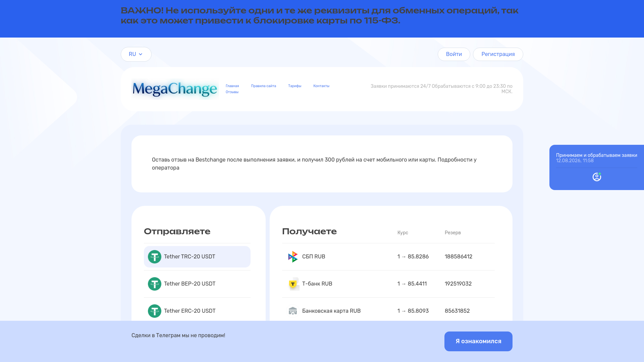
Task: Click the Отправляете heading
Action: [x=177, y=232]
